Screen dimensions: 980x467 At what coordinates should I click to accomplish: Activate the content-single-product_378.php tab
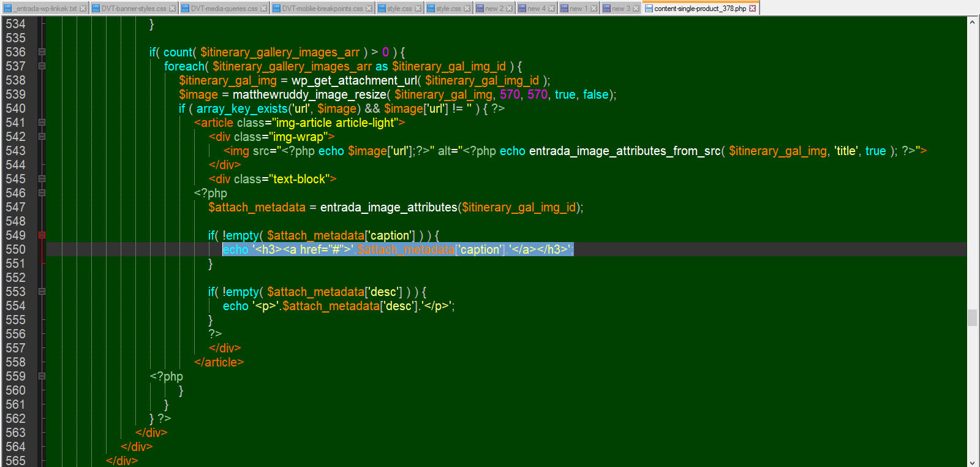click(x=700, y=8)
